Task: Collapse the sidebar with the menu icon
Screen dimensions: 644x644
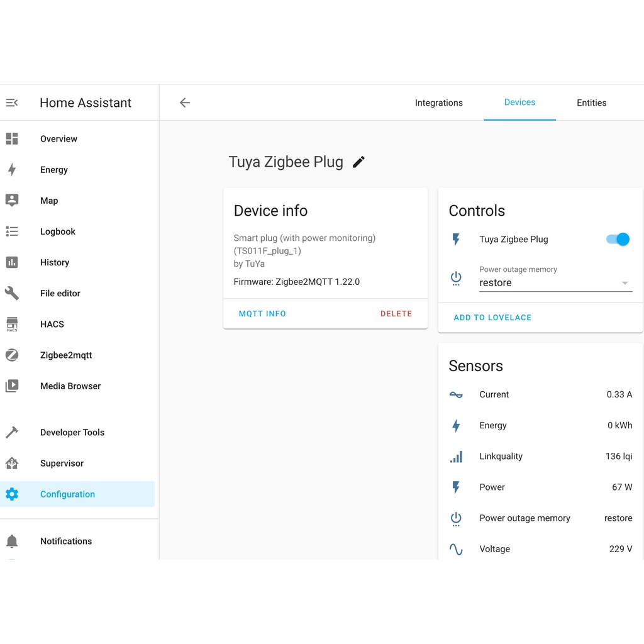Action: click(12, 103)
